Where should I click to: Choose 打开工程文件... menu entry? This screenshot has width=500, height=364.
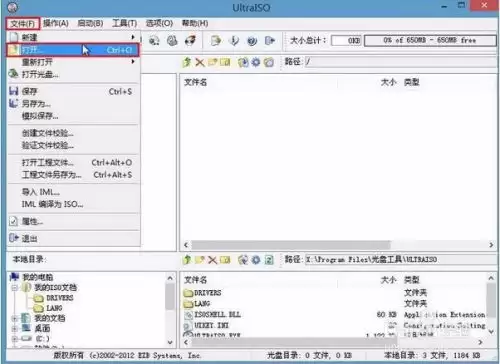click(73, 163)
